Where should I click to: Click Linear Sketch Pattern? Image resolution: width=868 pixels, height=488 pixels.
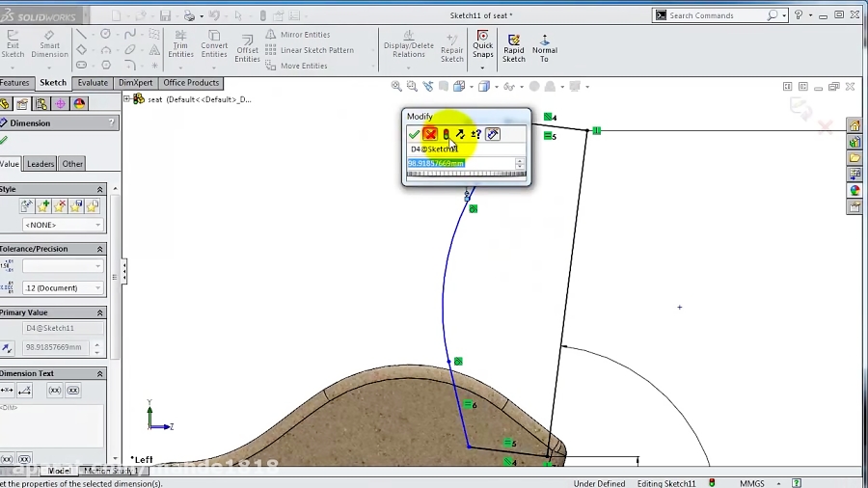[x=310, y=50]
